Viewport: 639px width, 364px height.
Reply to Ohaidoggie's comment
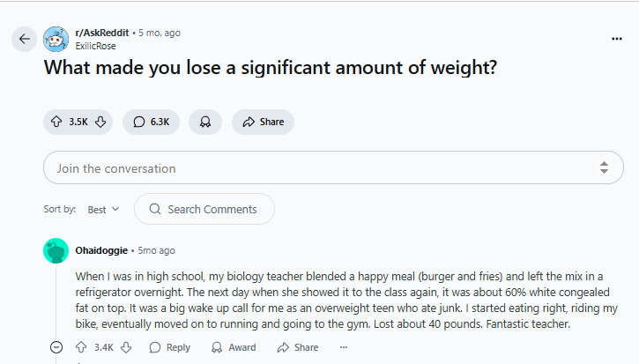pos(169,347)
